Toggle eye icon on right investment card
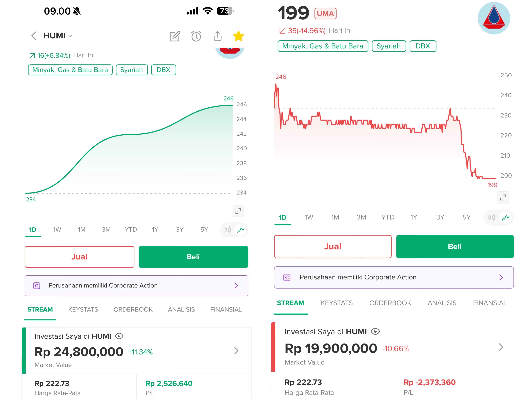 pyautogui.click(x=375, y=332)
